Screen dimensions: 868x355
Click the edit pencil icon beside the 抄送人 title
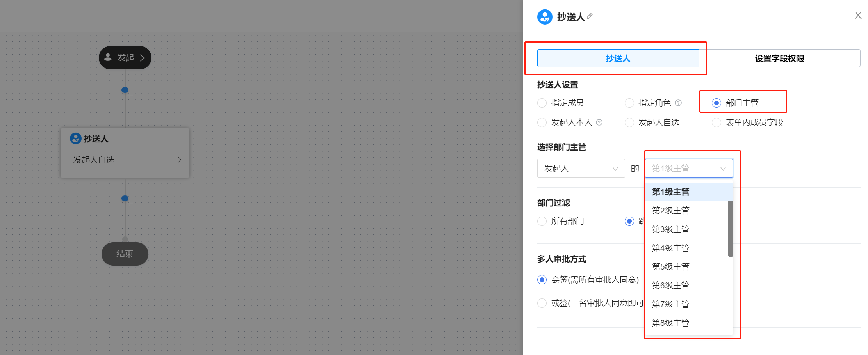pos(590,17)
